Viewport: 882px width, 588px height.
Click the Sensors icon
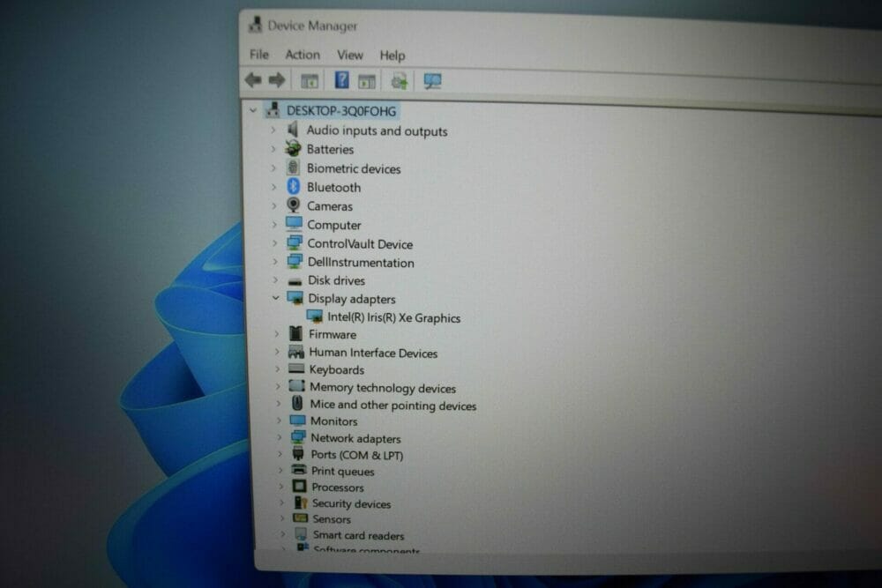coord(301,517)
